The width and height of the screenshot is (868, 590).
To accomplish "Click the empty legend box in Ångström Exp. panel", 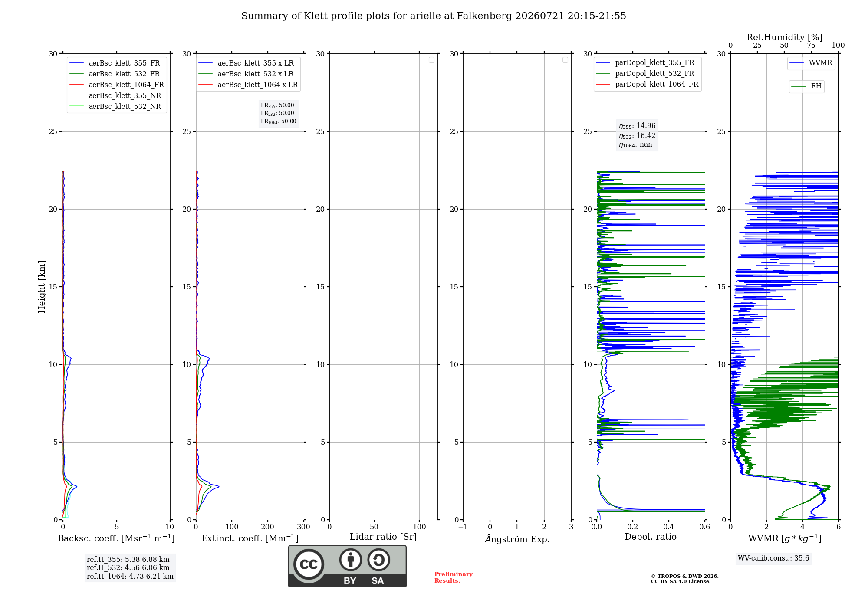I will pos(565,60).
